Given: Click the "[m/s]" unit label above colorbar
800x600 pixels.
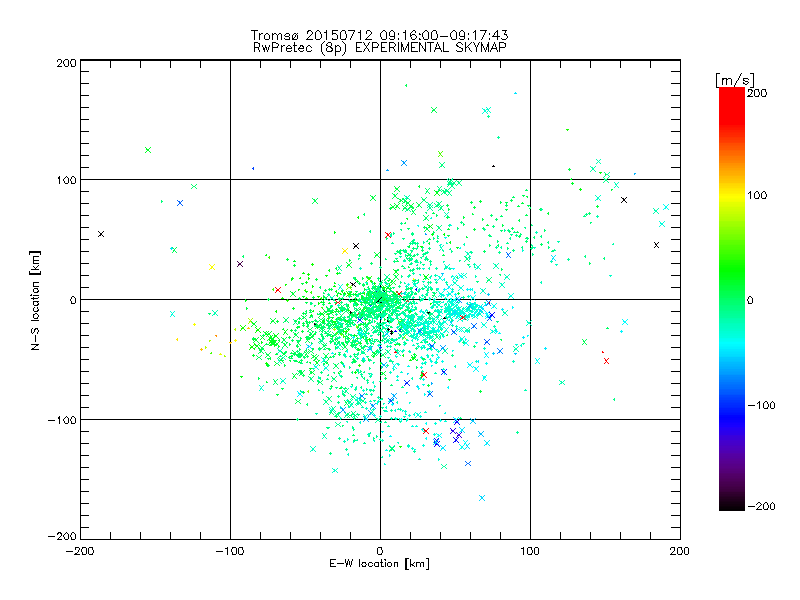Looking at the screenshot, I should (735, 80).
